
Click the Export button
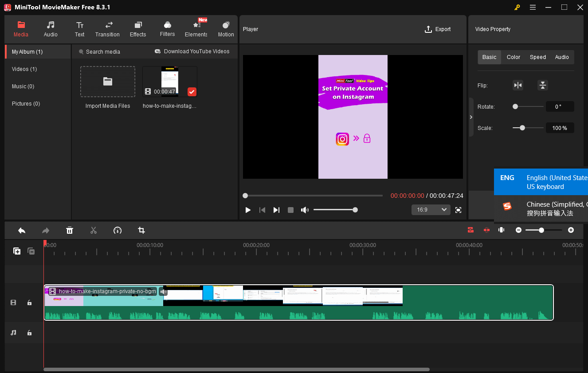438,29
